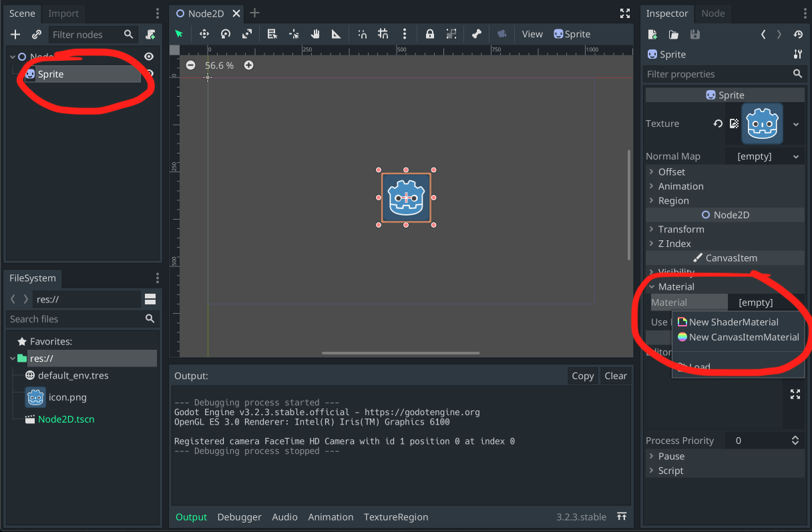Toggle FileSystem split view mode button
Viewport: 812px width, 532px height.
click(x=150, y=299)
